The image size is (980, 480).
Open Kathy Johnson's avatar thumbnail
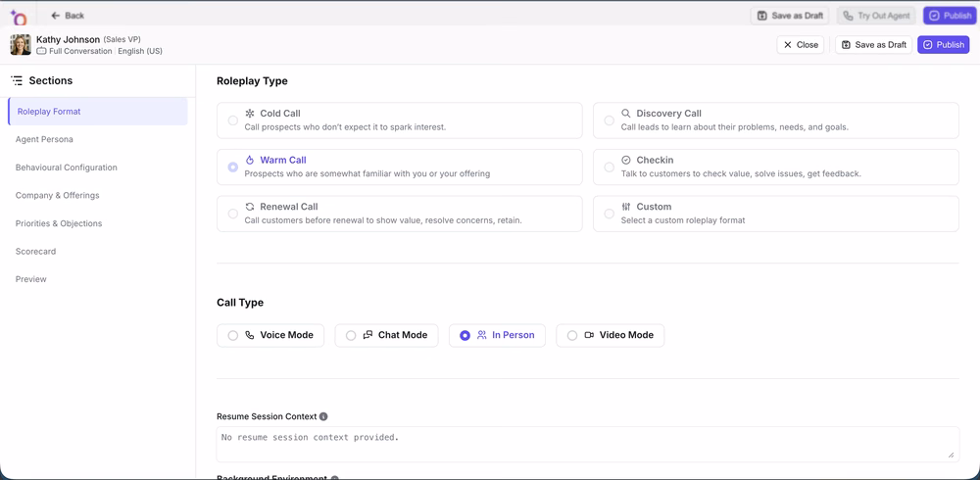[21, 44]
